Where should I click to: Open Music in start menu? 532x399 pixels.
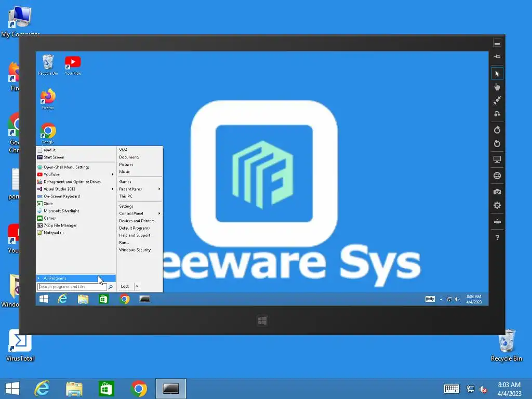coord(139,171)
